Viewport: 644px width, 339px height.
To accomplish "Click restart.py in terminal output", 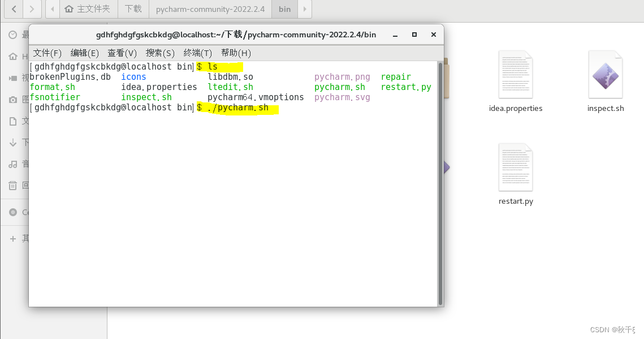I will point(406,87).
